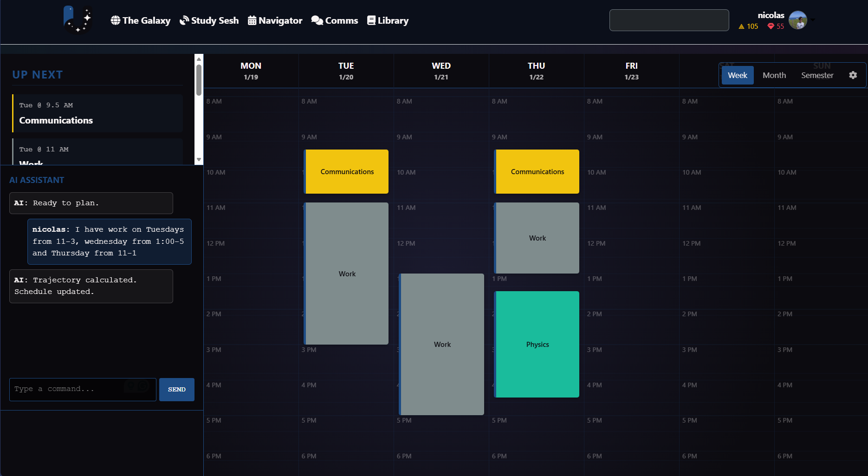Select the Comms navigation entry
Image resolution: width=868 pixels, height=476 pixels.
(x=335, y=20)
